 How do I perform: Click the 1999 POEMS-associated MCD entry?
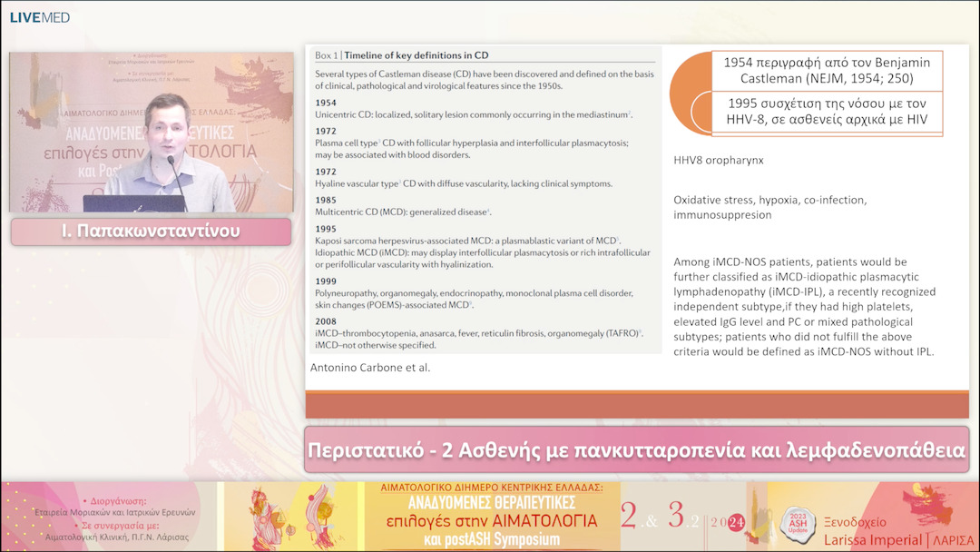pos(474,293)
